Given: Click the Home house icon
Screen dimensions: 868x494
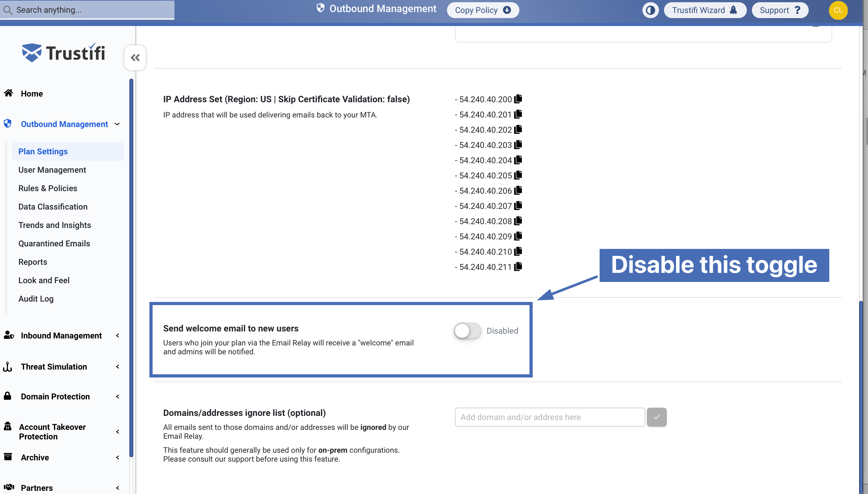Looking at the screenshot, I should click(x=9, y=93).
